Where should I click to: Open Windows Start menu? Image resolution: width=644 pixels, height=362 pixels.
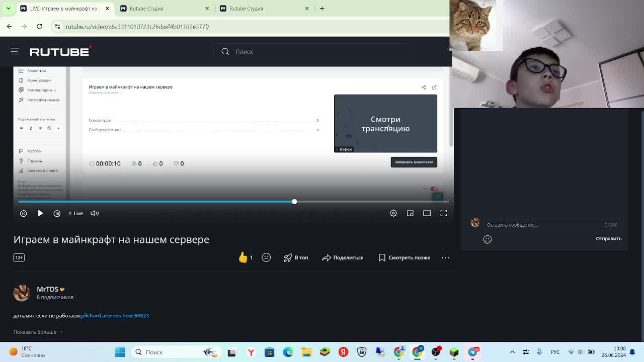pos(120,352)
